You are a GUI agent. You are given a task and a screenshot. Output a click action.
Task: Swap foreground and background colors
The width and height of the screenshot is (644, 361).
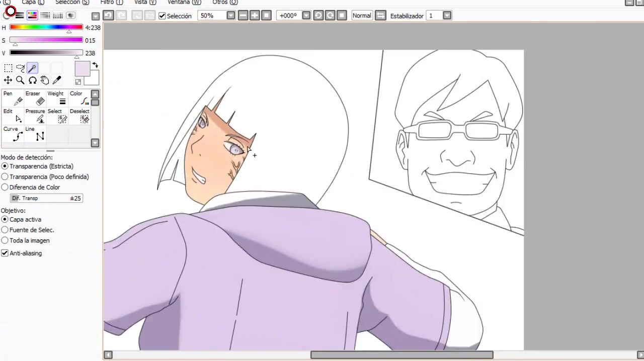point(95,65)
